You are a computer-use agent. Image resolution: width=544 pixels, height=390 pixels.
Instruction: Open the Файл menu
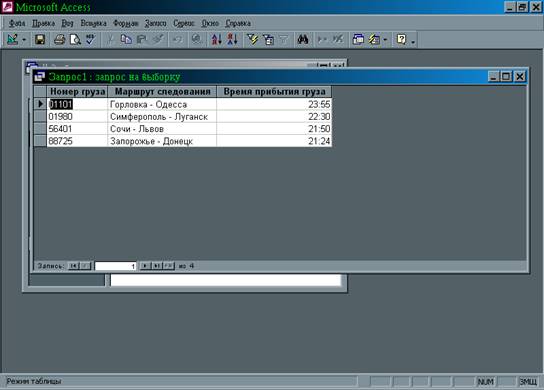coord(17,23)
